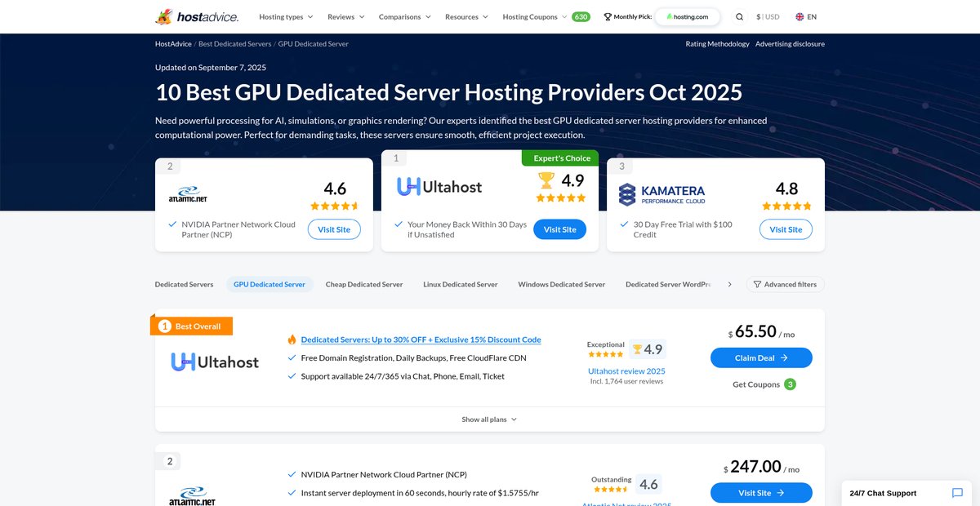Screen dimensions: 980x506
Task: Click the Expert's Choice green label
Action: (x=560, y=158)
